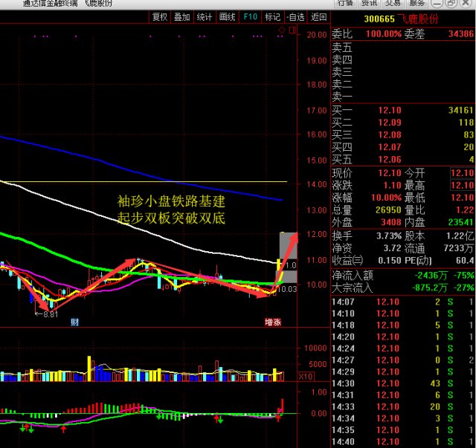This screenshot has height=448, width=476.
Task: Toggle -自选 watchlist removal
Action: 295,17
